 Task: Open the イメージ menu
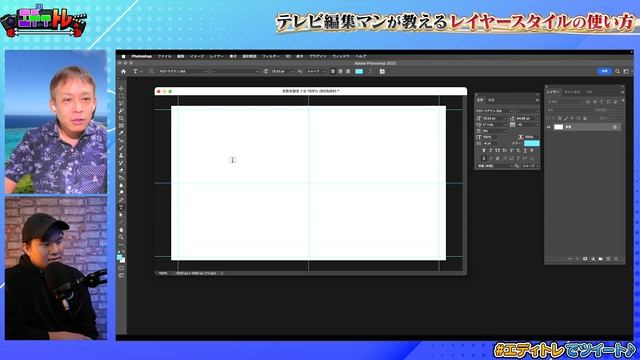tap(197, 56)
